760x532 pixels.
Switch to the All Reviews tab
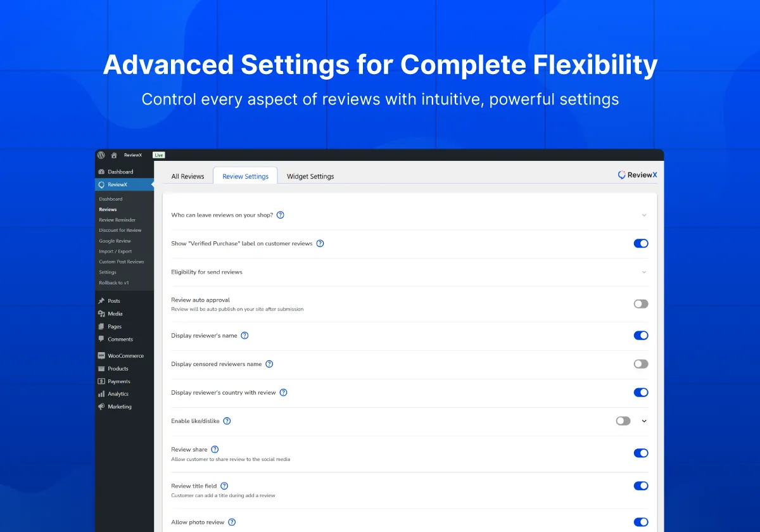187,176
